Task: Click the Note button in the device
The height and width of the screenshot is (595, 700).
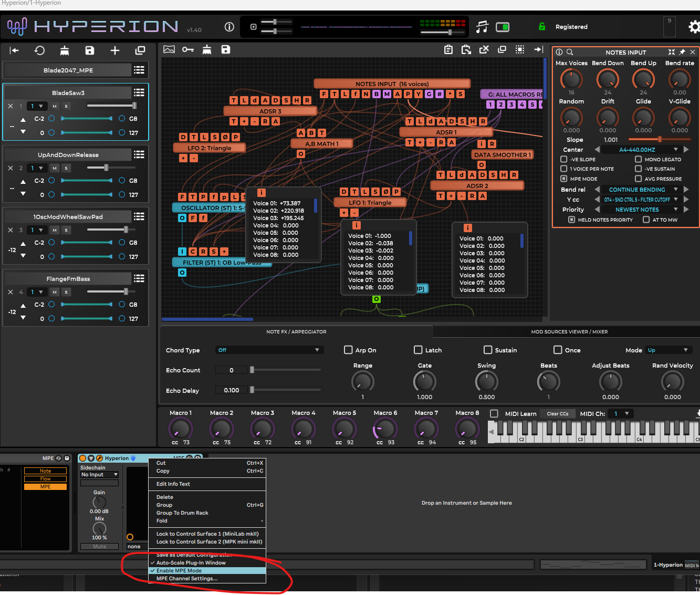Action: [46, 471]
